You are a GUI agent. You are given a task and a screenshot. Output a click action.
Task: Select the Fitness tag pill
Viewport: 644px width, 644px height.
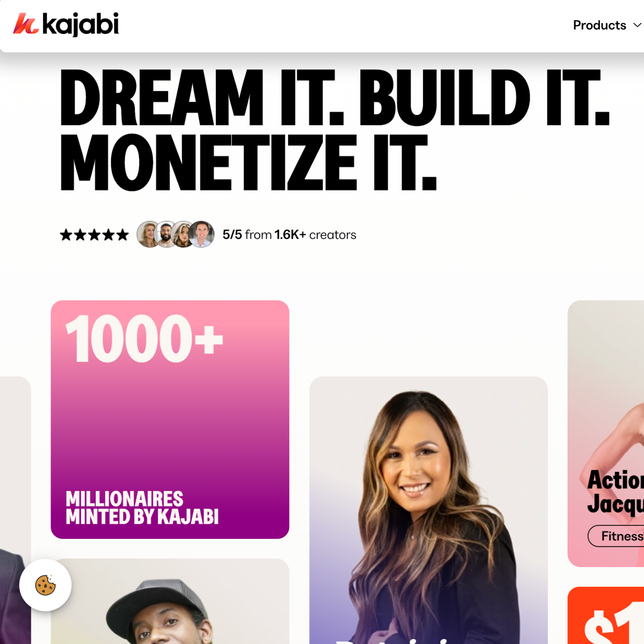pyautogui.click(x=616, y=536)
